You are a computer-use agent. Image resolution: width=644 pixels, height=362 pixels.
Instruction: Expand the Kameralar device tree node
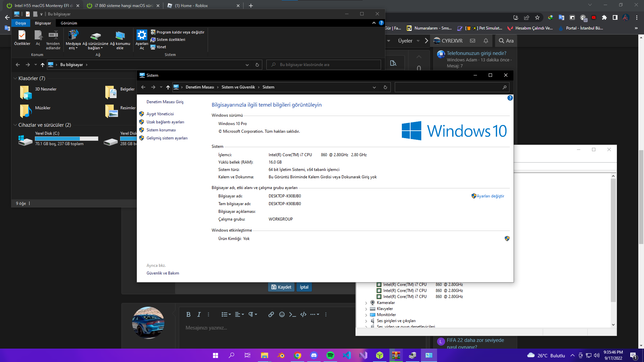(x=366, y=303)
